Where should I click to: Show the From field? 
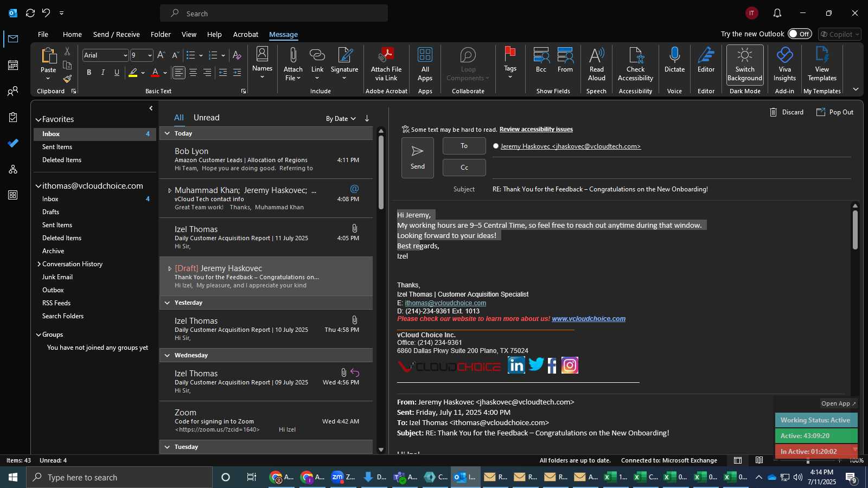pyautogui.click(x=565, y=60)
